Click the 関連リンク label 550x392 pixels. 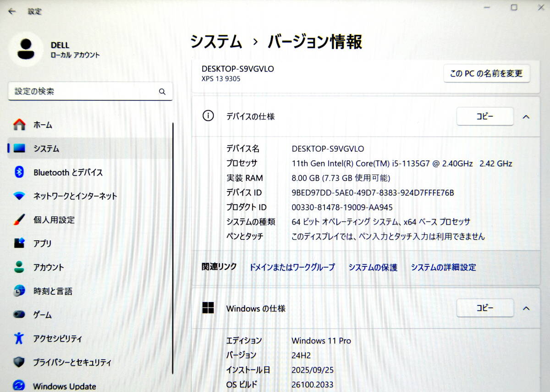[x=220, y=267]
